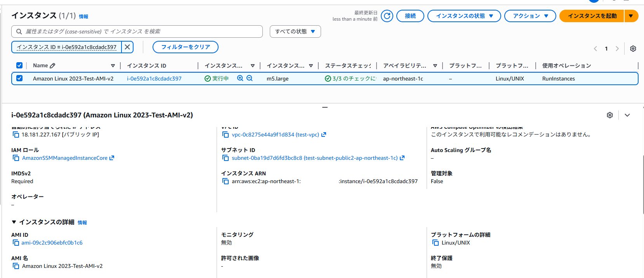Click zoom-out magnifier icon in instance row
Viewport: 644px width, 278px height.
point(250,78)
